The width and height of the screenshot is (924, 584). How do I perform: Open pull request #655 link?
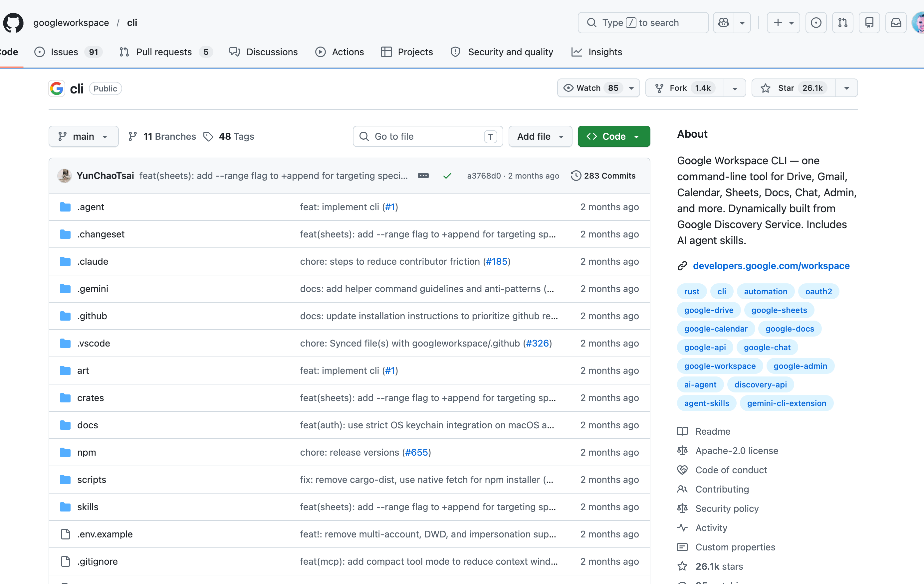pos(417,453)
